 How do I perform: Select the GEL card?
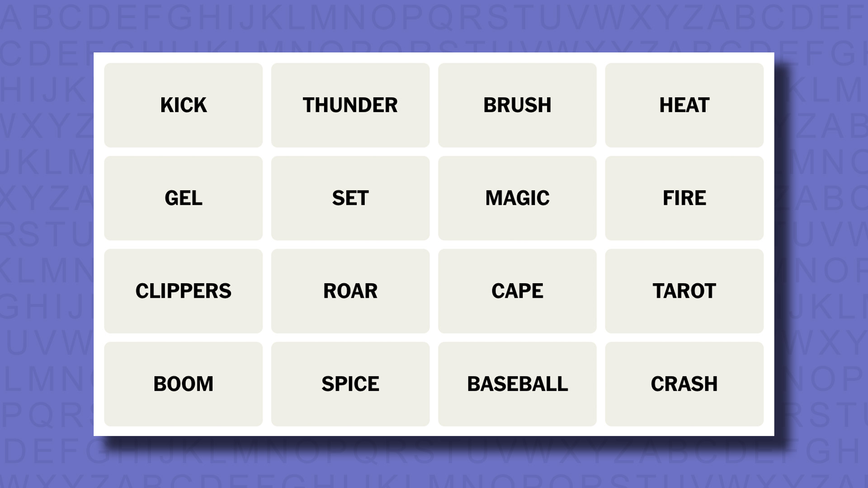tap(183, 198)
